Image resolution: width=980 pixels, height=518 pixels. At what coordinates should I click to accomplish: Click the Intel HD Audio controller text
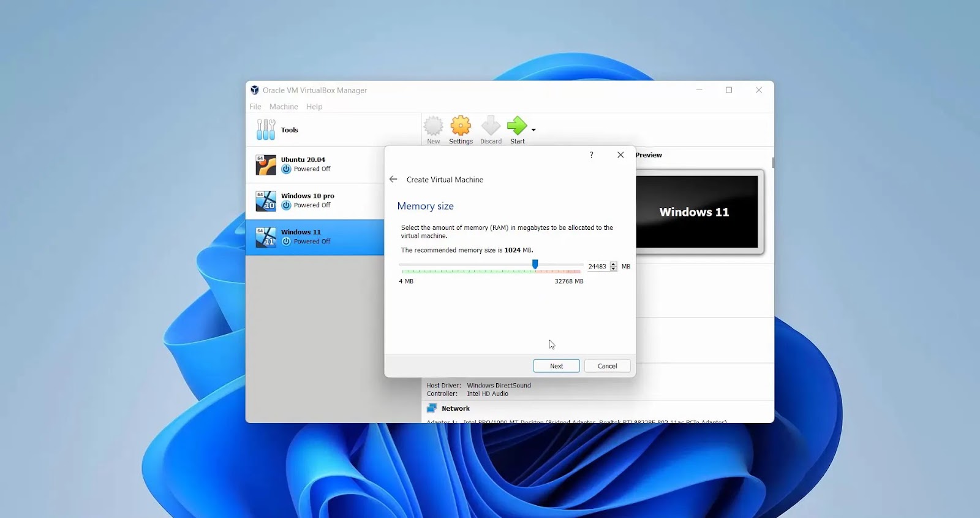click(x=488, y=394)
